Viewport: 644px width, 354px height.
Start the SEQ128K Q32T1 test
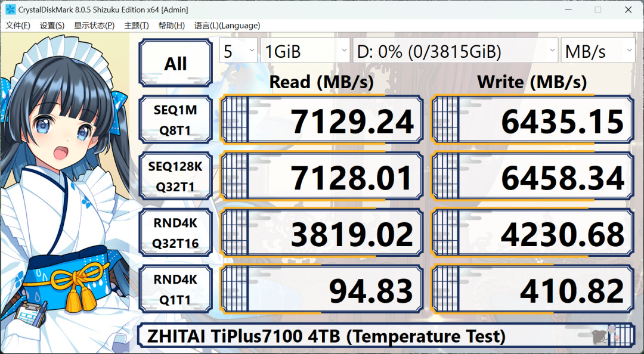(176, 176)
